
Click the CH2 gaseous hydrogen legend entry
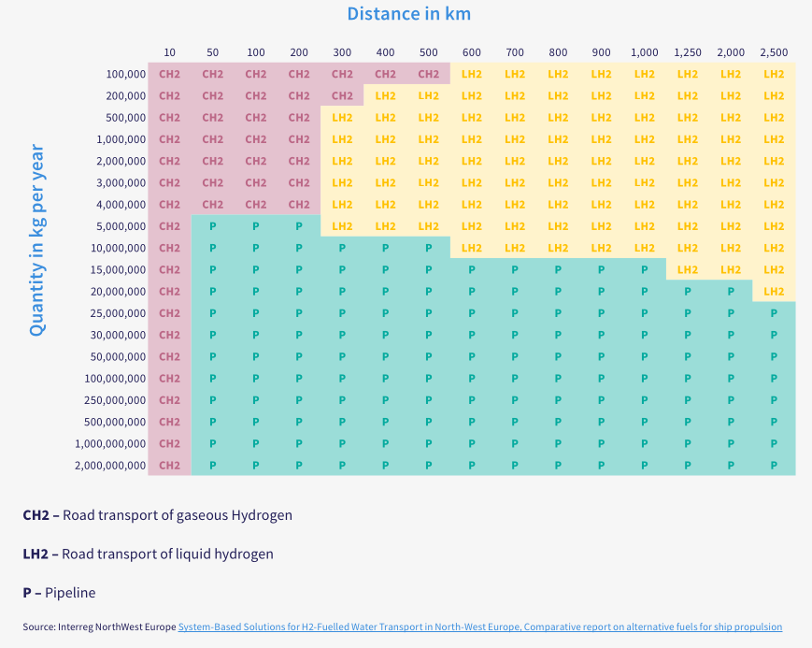[x=157, y=515]
